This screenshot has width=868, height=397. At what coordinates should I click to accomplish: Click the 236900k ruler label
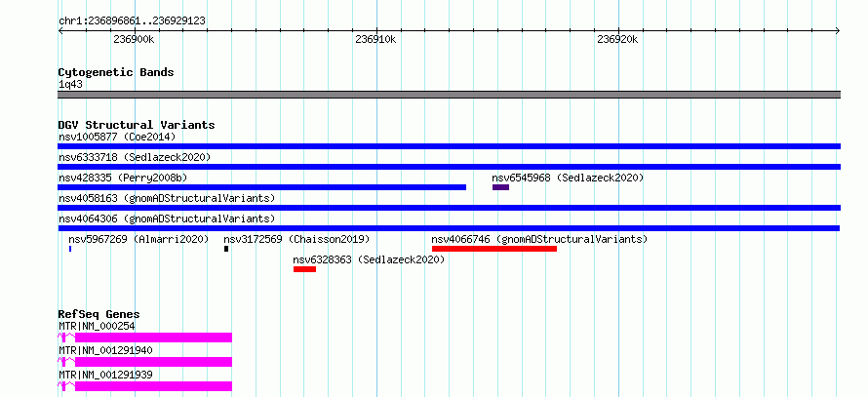[x=134, y=39]
